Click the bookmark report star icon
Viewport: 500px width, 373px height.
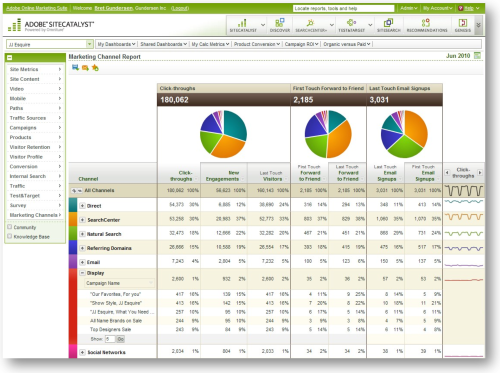95,68
